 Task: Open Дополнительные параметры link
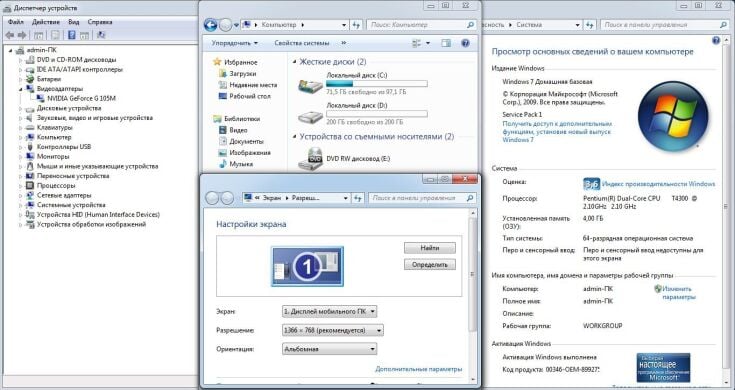[x=419, y=369]
